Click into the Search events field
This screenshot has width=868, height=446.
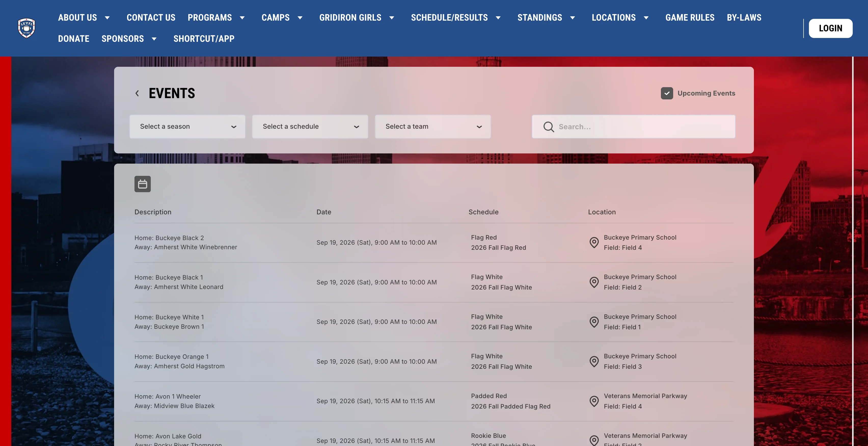633,126
